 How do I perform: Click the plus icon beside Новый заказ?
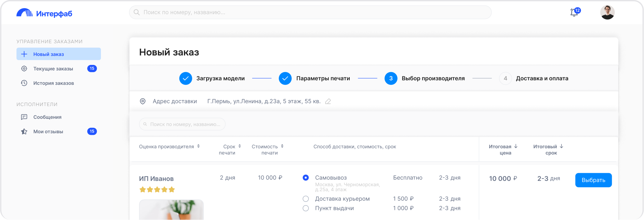(24, 54)
